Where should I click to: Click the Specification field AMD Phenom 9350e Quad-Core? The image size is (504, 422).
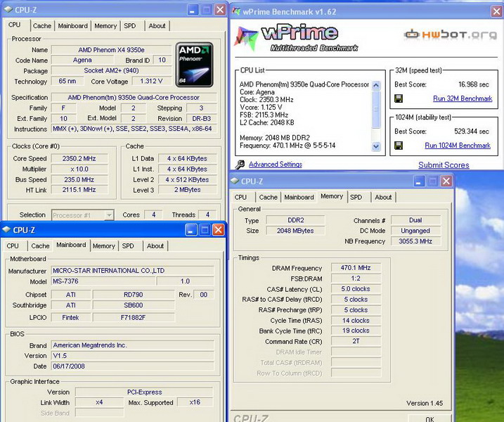tap(134, 97)
